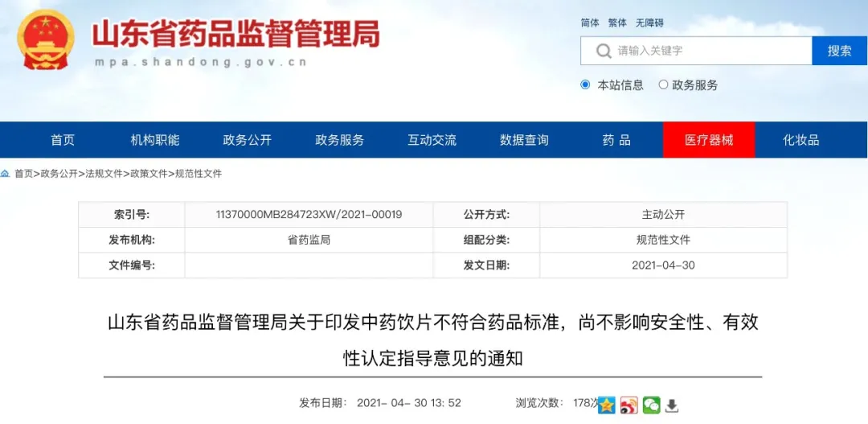Select the 政务服务 radio button

pyautogui.click(x=663, y=84)
